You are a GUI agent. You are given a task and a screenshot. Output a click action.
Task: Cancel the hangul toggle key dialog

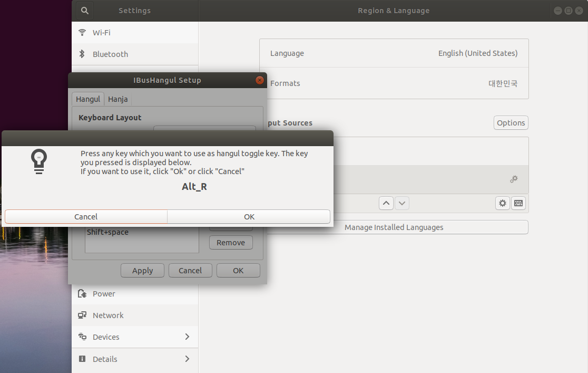(x=86, y=217)
